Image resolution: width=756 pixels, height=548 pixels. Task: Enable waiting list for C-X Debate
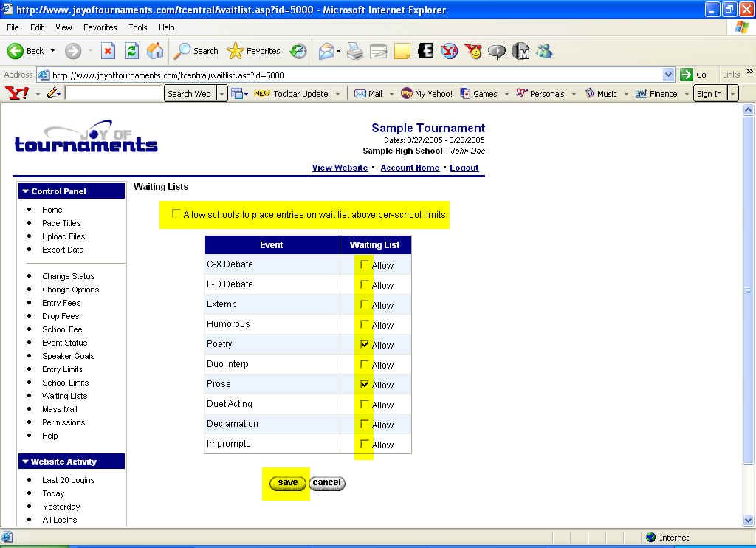pyautogui.click(x=364, y=264)
